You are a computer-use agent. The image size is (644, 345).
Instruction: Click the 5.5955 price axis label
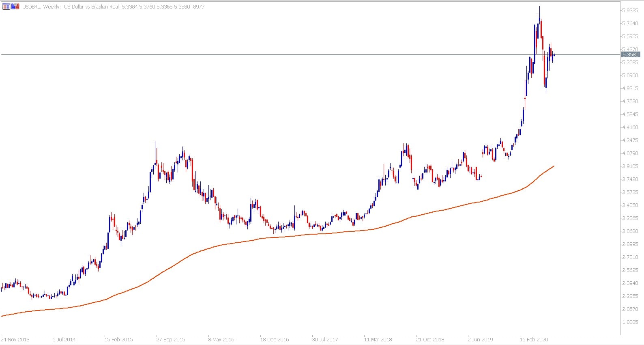click(x=630, y=37)
